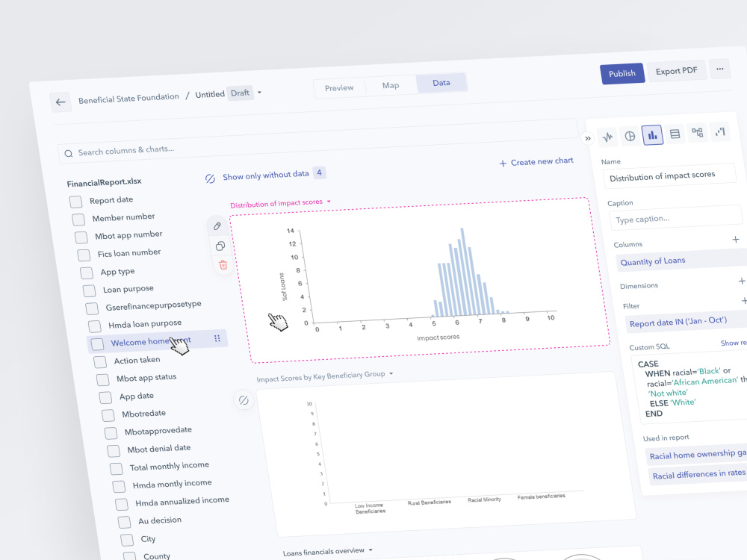Collapse the right panel with the double chevron

click(588, 138)
